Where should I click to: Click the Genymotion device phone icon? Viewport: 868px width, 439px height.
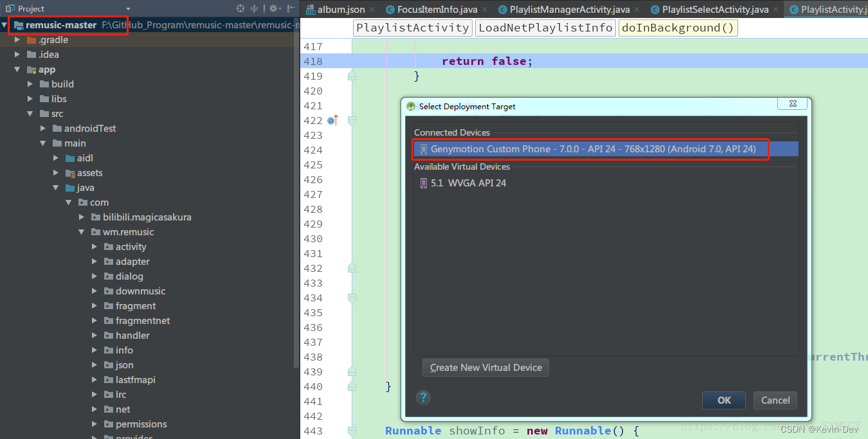tap(423, 149)
